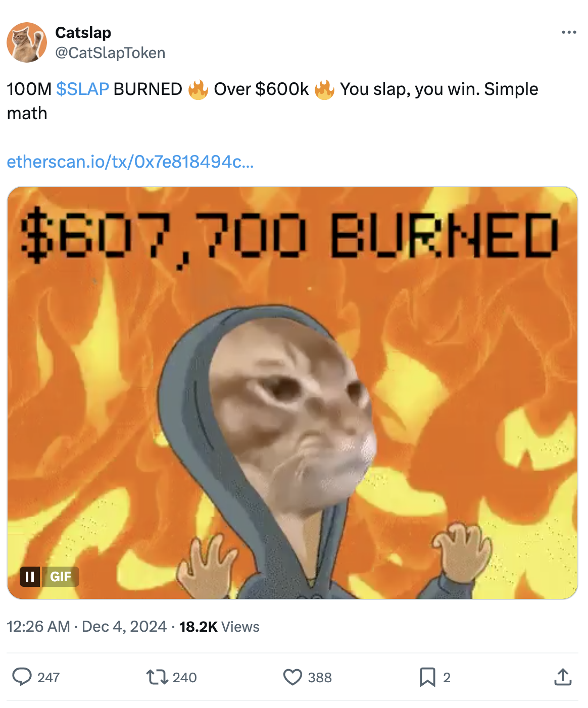Pause the GIF playback

30,576
